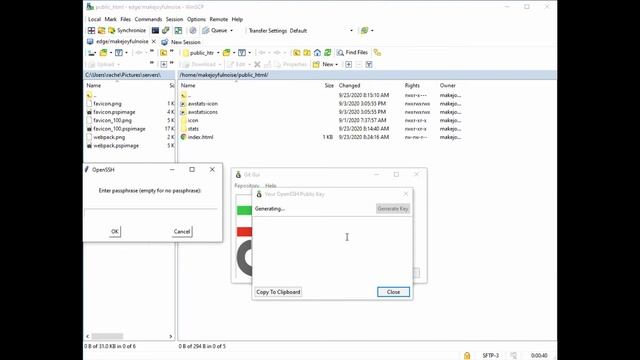Expand the local filter dropdown arrow
Viewport: 640px width, 360px height.
127,53
